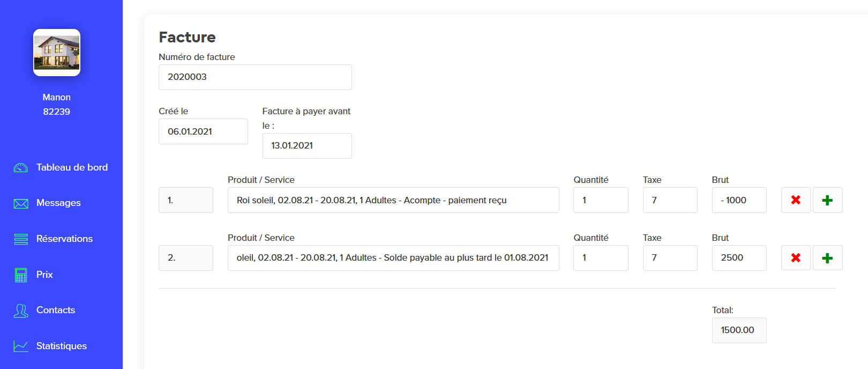This screenshot has height=369, width=868.
Task: Click the Total: label
Action: tap(723, 310)
